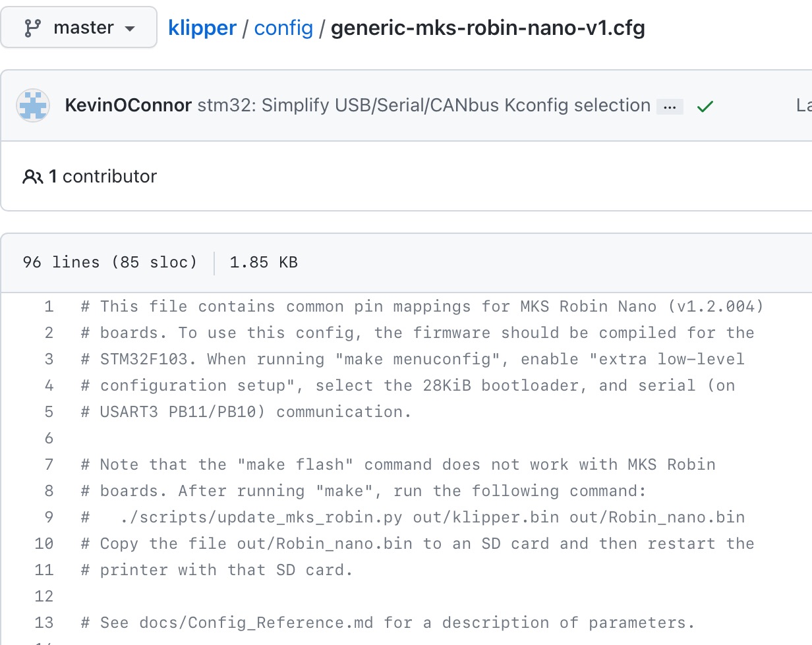The height and width of the screenshot is (645, 812).
Task: Click the green commit status checkmark
Action: tap(705, 106)
